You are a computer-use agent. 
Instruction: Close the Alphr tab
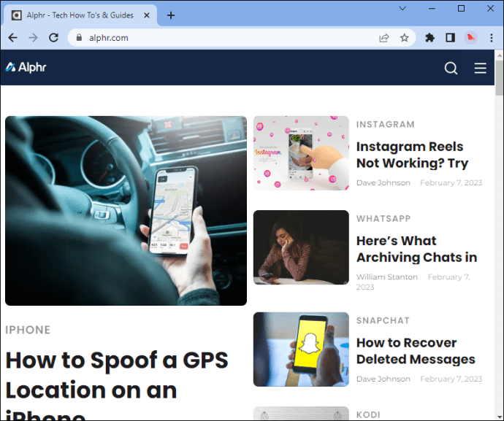147,15
